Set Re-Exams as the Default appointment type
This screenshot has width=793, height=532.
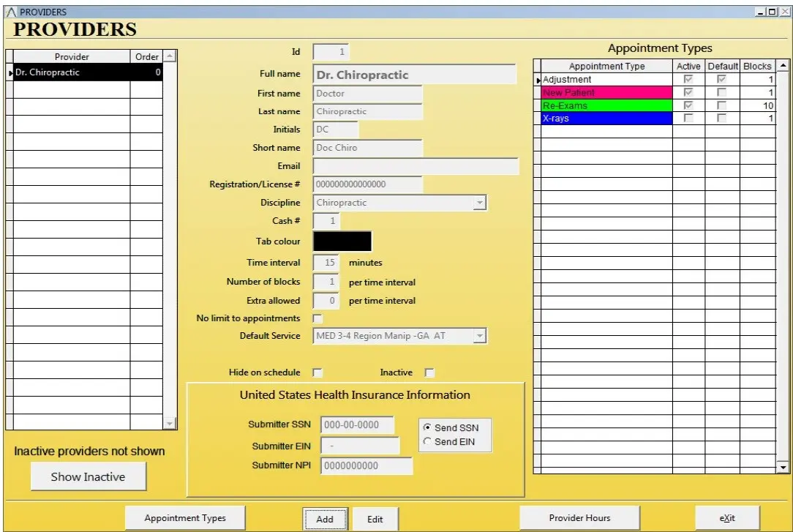[x=721, y=105]
